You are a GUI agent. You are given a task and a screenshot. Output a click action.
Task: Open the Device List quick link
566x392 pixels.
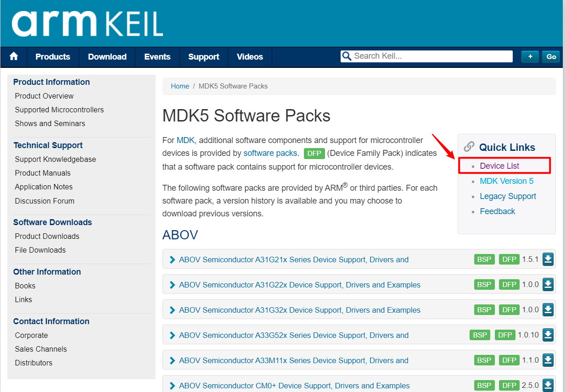499,166
